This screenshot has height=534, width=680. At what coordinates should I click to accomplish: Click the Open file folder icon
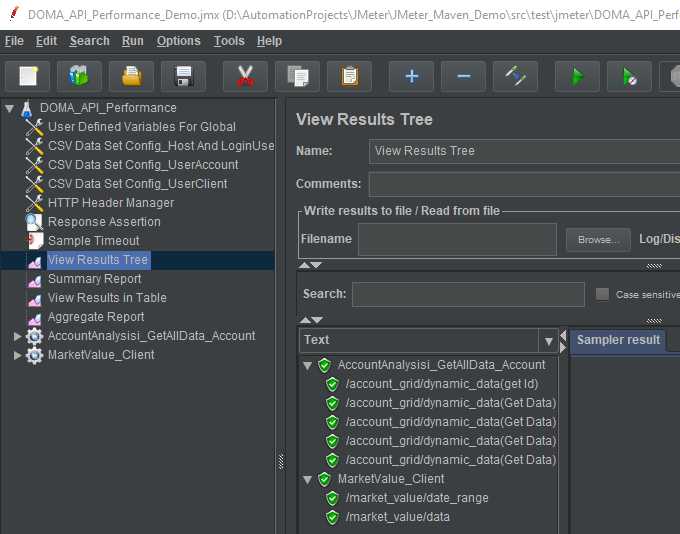click(131, 76)
